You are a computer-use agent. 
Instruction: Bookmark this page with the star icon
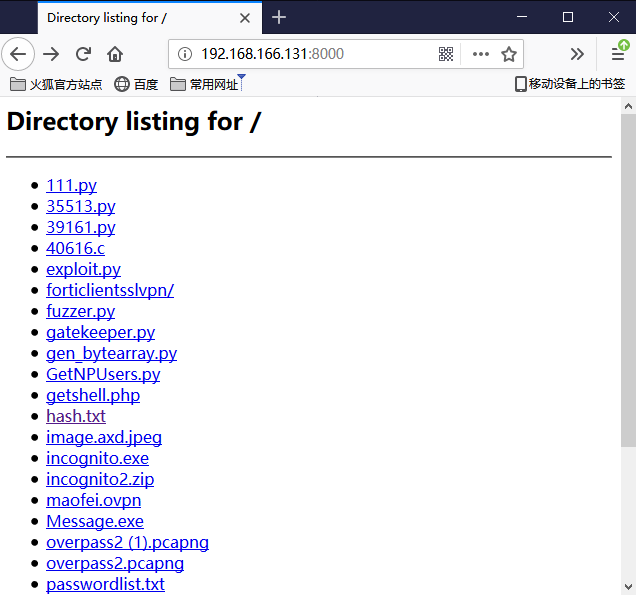pyautogui.click(x=509, y=54)
